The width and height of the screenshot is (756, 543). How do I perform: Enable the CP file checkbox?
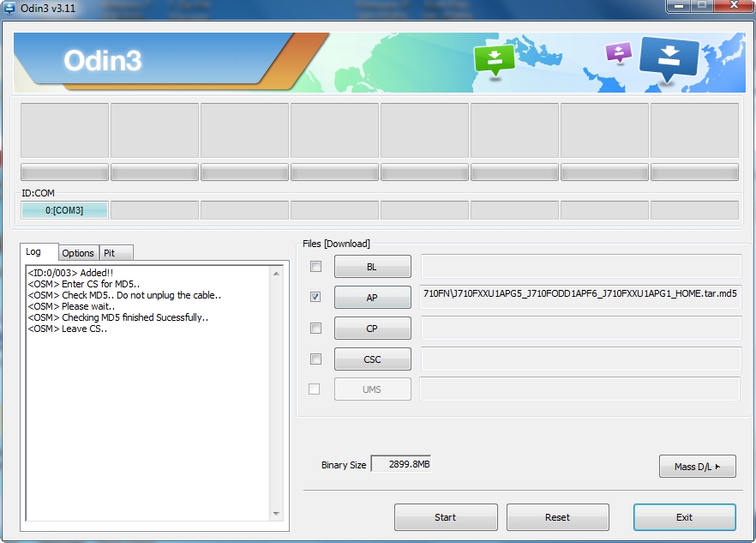(315, 329)
